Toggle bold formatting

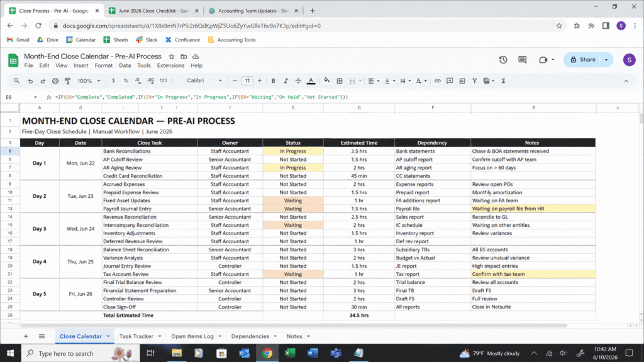click(x=273, y=81)
